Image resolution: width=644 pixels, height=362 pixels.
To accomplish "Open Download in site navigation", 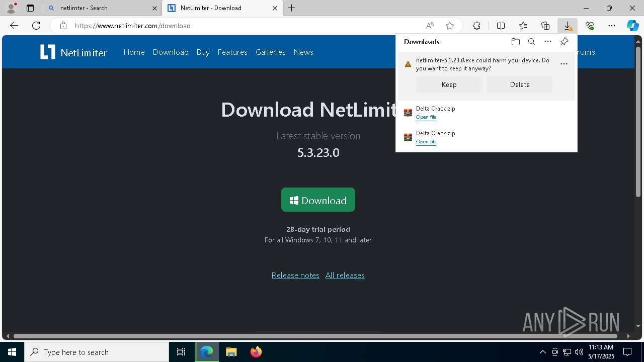I will [x=171, y=52].
